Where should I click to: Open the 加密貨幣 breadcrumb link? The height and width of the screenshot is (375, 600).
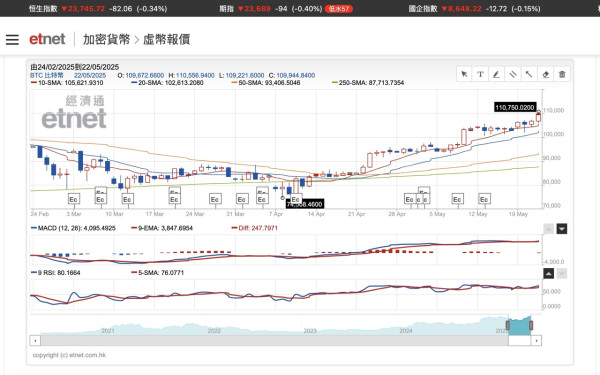[x=106, y=39]
